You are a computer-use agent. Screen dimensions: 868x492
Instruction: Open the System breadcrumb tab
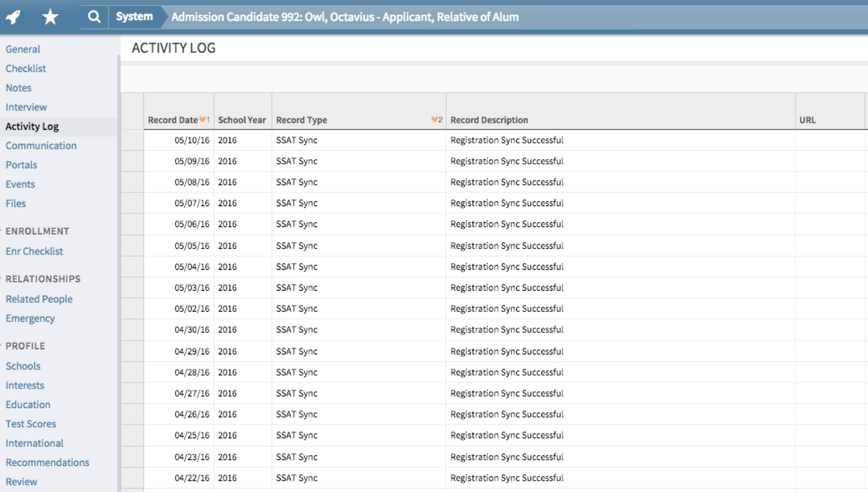pyautogui.click(x=134, y=17)
